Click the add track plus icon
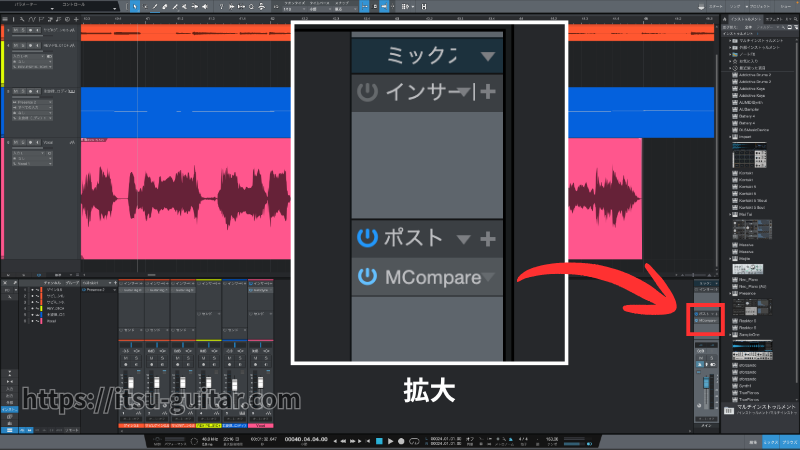This screenshot has height=450, width=800. pos(76,19)
